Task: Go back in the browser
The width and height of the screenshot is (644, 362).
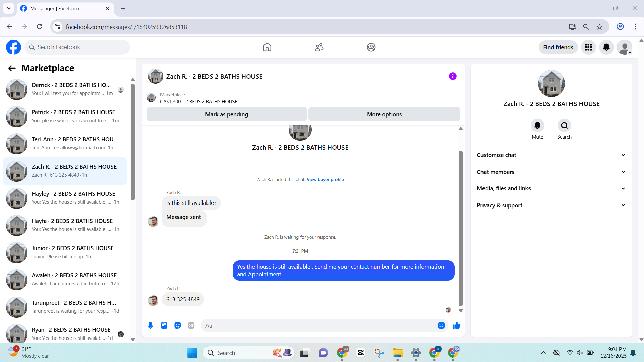Action: (9, 27)
